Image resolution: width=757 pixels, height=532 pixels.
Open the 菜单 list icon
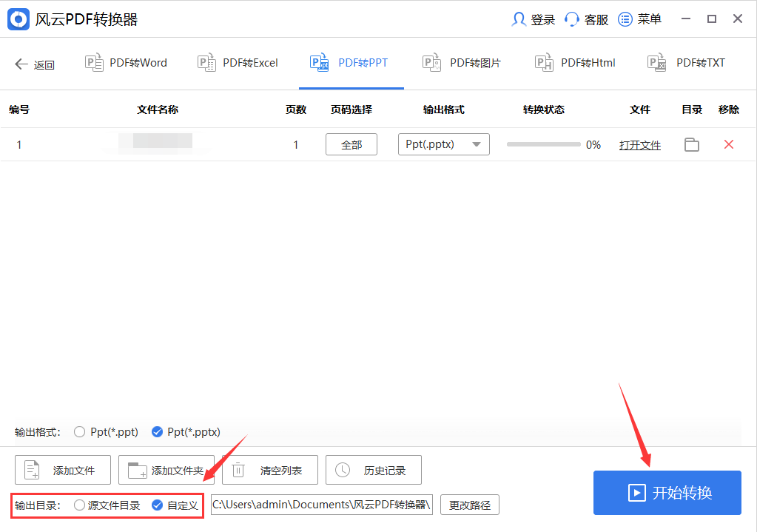click(x=625, y=19)
